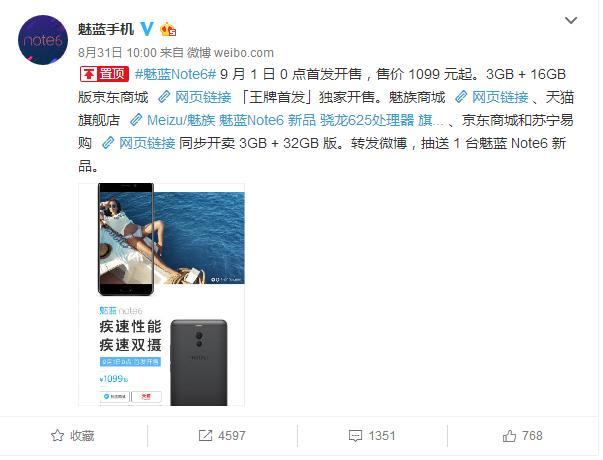Open the 8月31日 10:00 timestamp link
The image size is (603, 460).
click(117, 52)
